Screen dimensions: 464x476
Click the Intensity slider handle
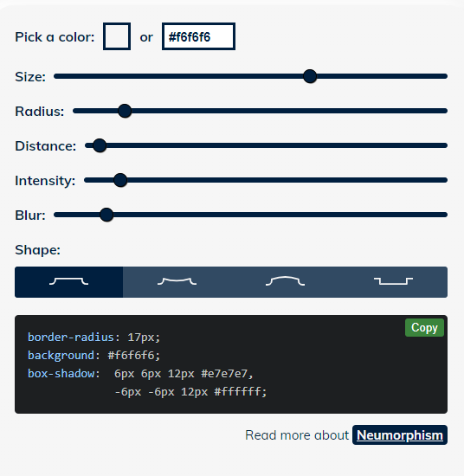coord(120,180)
